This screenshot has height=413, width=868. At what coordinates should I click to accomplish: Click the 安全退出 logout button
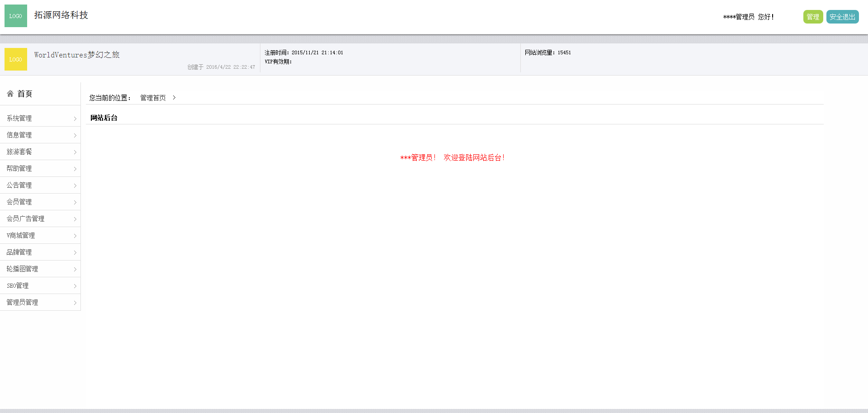pos(842,17)
